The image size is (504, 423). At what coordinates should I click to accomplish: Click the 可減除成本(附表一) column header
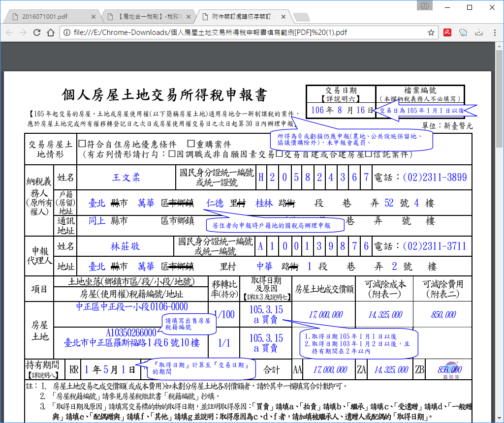point(385,289)
